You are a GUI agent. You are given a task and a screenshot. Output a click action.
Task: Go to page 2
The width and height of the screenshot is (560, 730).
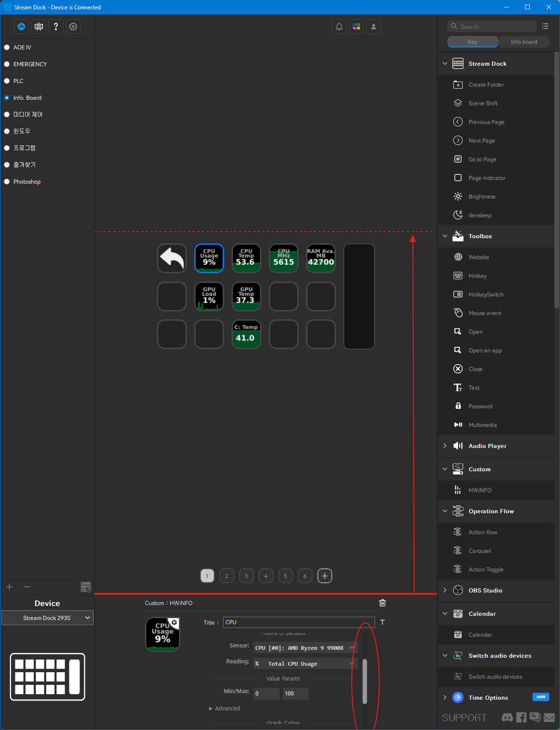[x=227, y=576]
